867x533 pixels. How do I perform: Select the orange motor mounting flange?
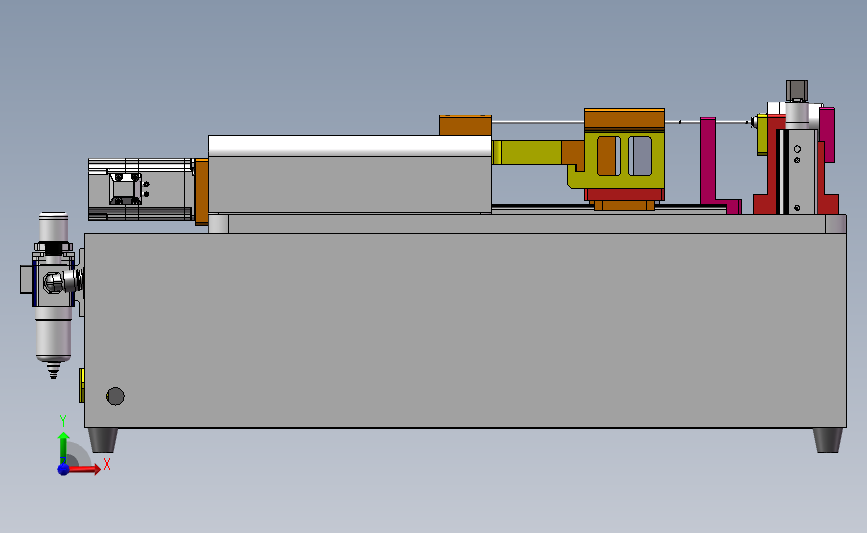[x=201, y=191]
